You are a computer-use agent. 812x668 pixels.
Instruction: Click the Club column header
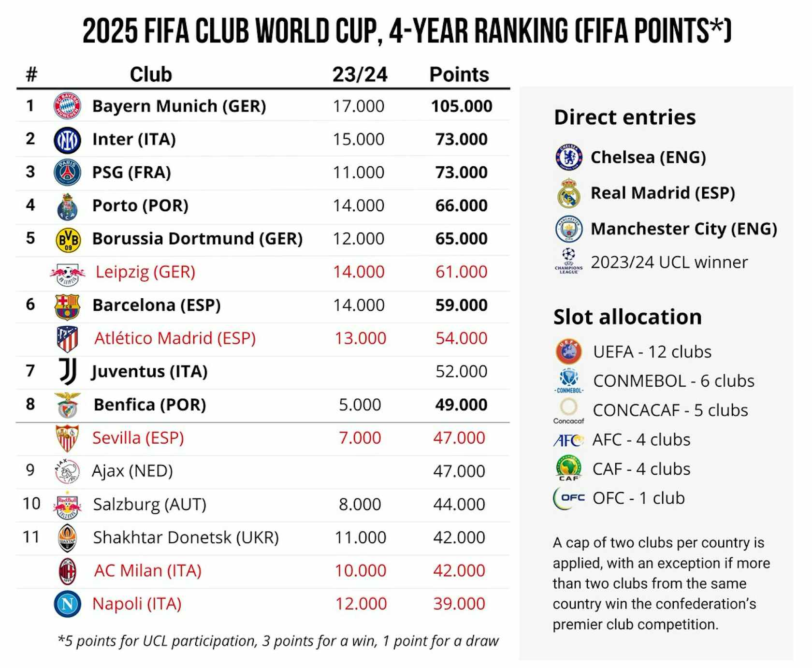[x=151, y=74]
